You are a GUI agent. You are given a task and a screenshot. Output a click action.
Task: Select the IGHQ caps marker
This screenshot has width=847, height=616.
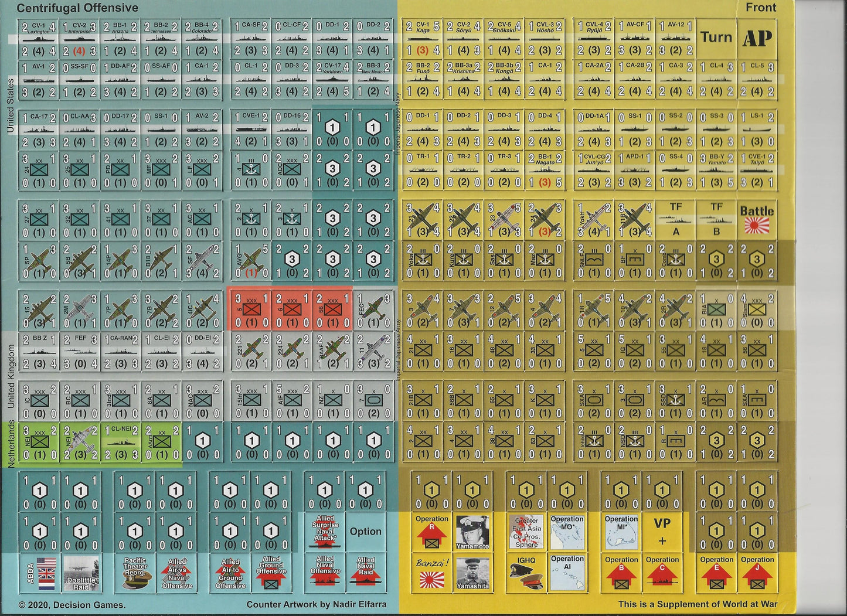point(526,573)
